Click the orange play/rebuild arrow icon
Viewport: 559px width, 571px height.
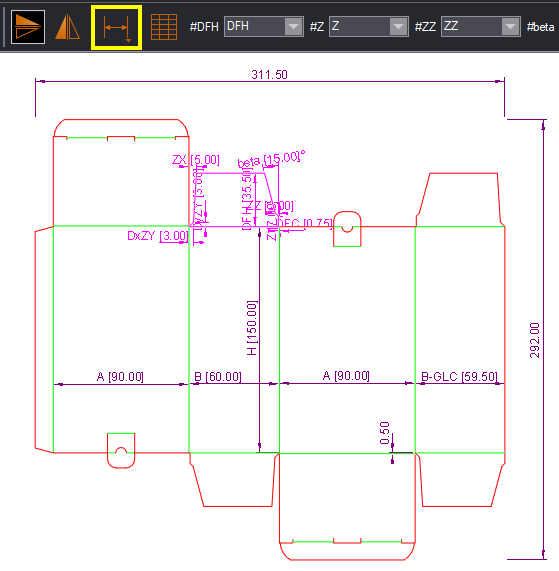[28, 27]
